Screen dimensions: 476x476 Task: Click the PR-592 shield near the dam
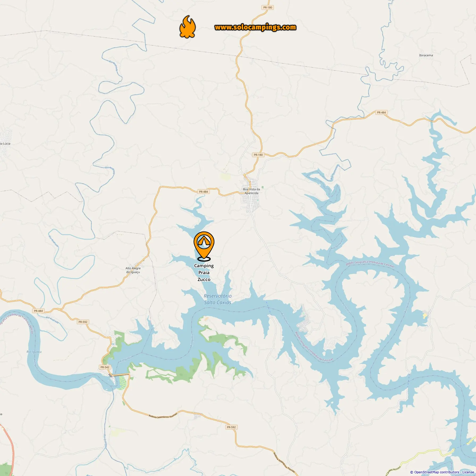pos(83,322)
